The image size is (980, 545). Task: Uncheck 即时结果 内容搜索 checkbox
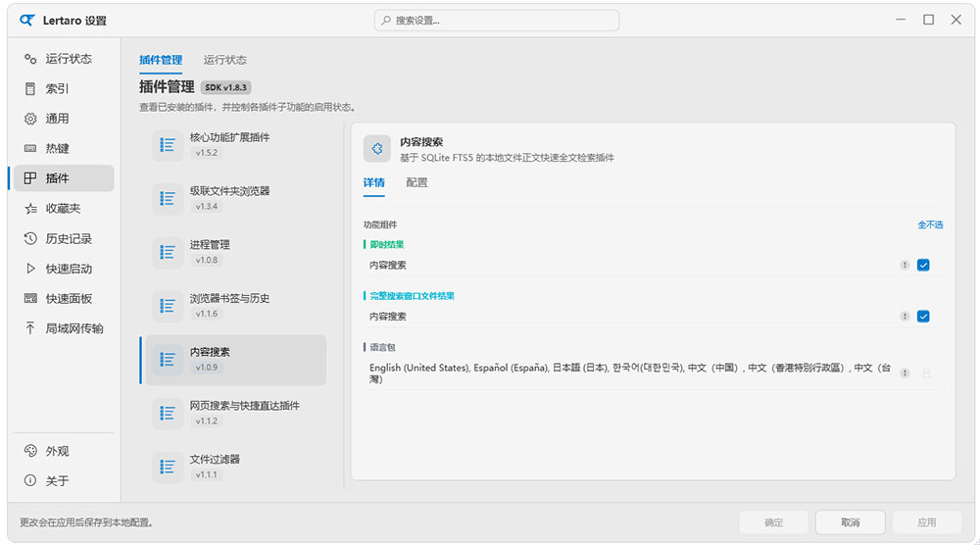(x=923, y=265)
